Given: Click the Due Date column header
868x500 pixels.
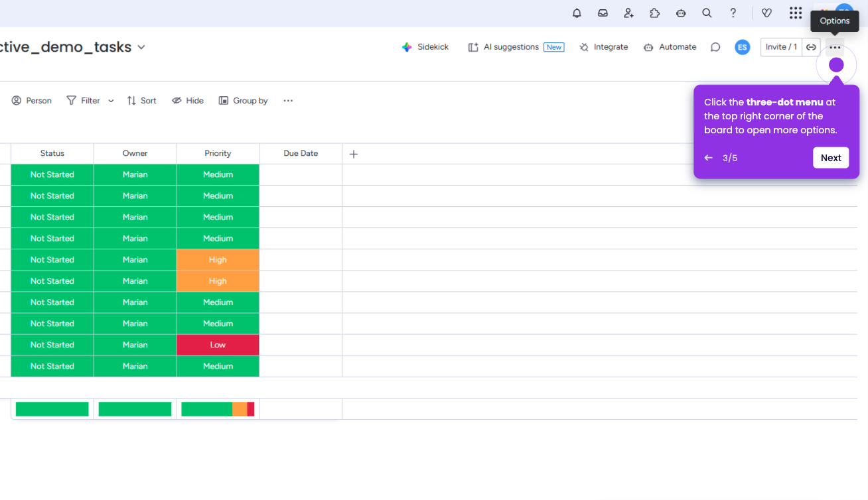Looking at the screenshot, I should pos(301,153).
